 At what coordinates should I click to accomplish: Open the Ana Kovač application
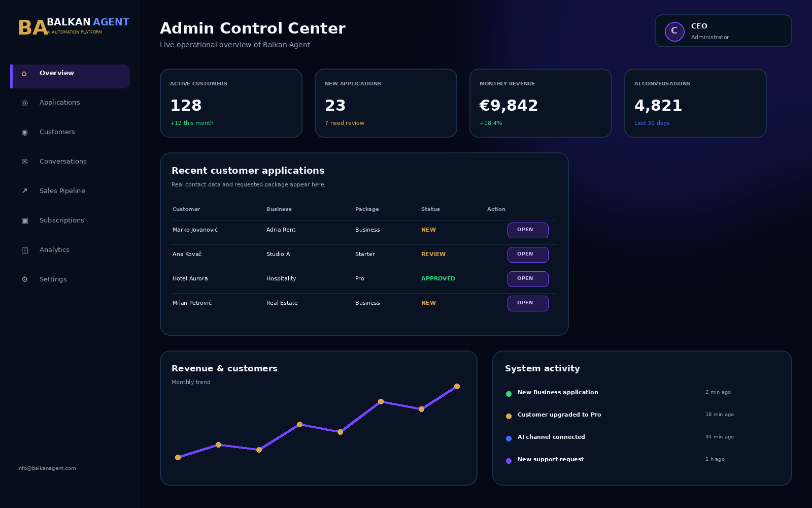pyautogui.click(x=528, y=255)
